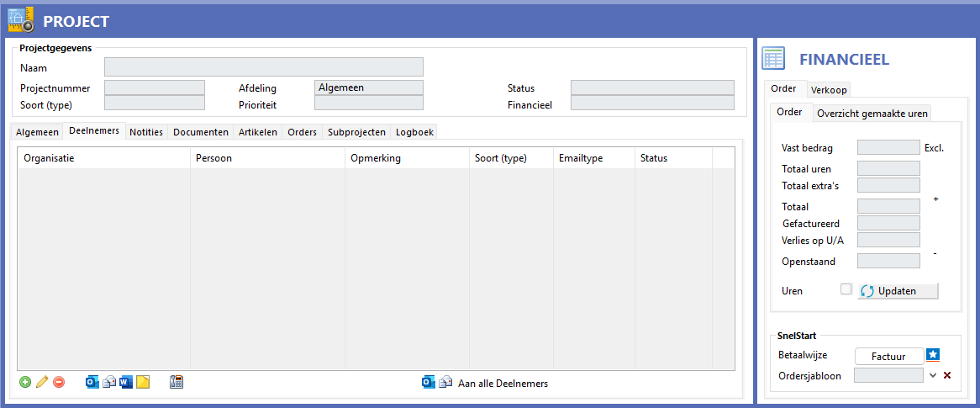Go to the Documenten tab
The image size is (980, 408).
pos(201,132)
